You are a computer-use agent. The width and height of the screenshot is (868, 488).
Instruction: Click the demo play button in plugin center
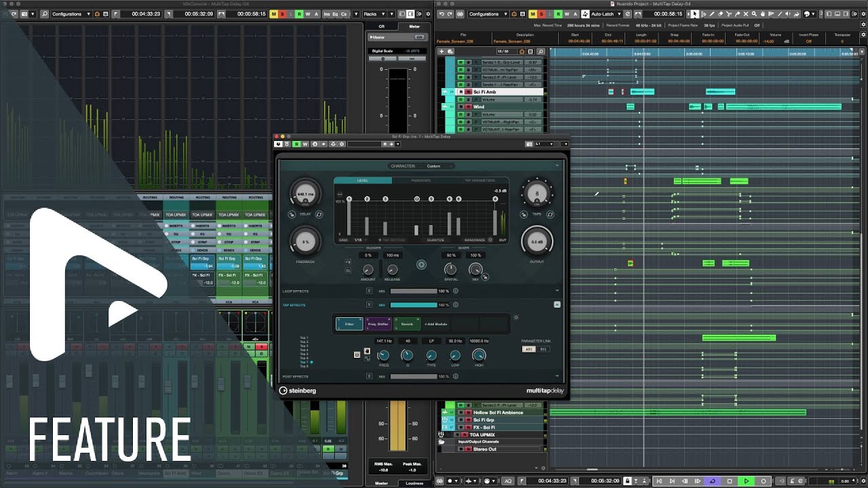click(421, 264)
